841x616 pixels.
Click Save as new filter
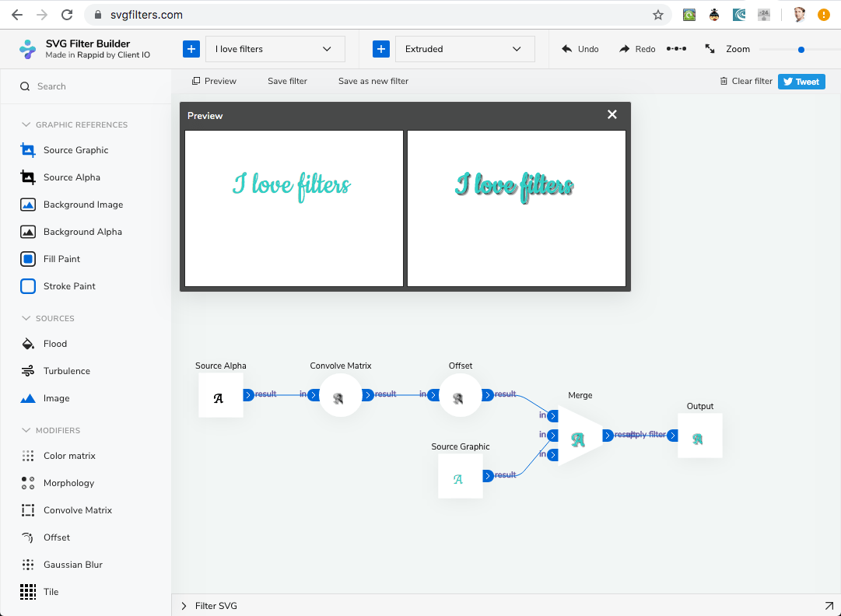[373, 81]
